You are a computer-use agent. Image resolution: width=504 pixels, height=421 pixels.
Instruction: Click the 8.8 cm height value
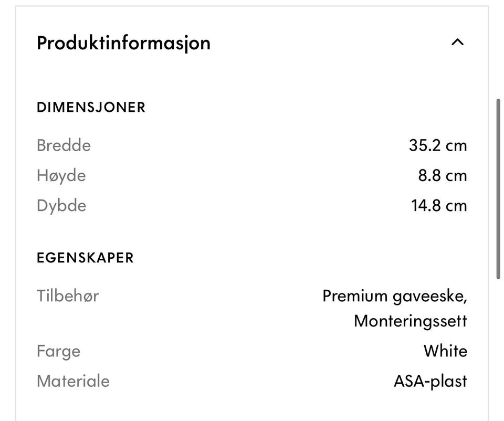[442, 175]
